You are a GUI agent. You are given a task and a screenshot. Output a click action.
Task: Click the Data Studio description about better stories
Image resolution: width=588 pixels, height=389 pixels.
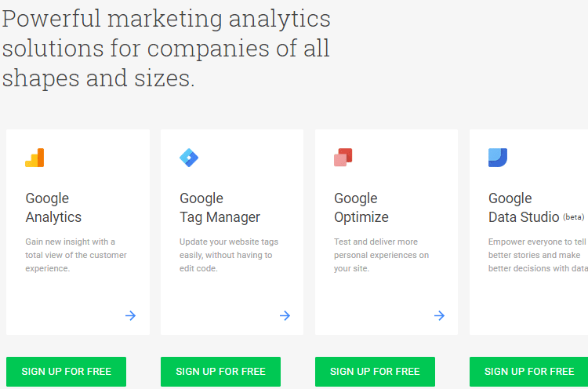pyautogui.click(x=538, y=255)
